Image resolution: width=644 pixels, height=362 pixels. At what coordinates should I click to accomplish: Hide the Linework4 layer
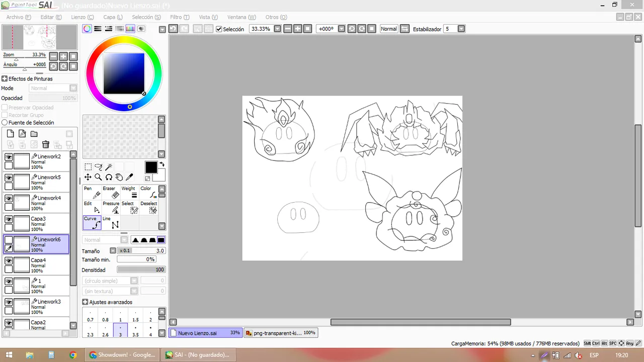pyautogui.click(x=9, y=198)
